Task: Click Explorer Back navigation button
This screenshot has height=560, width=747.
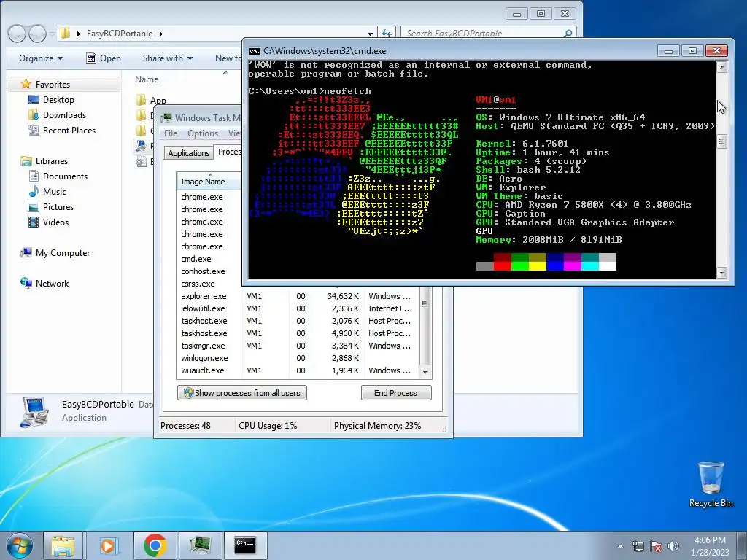Action: pos(18,34)
